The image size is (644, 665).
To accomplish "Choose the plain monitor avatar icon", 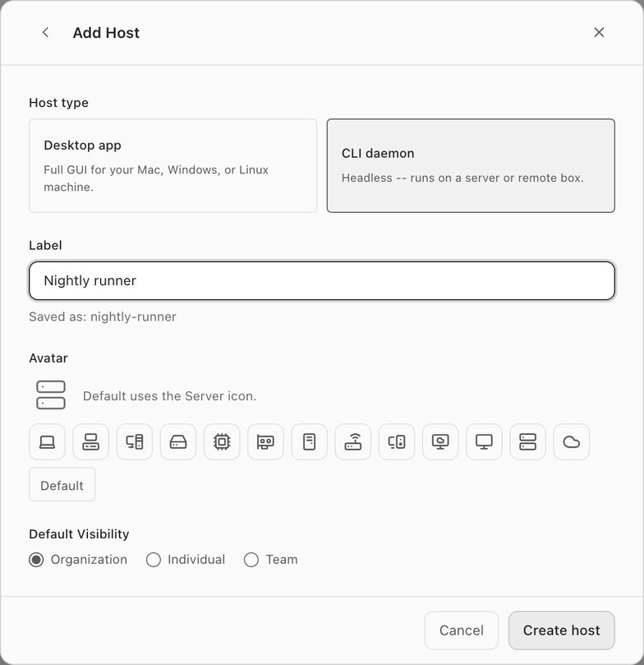I will (x=484, y=442).
